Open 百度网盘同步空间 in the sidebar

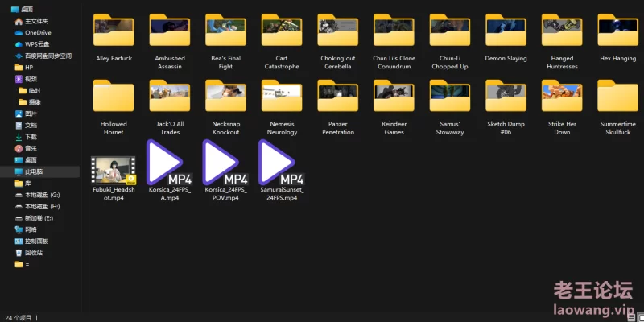click(48, 56)
